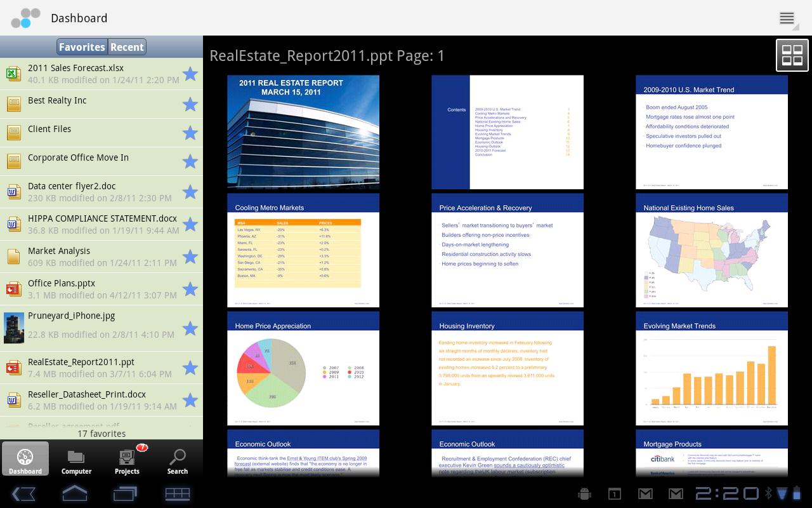Click the PowerPoint icon of Office Plans.pptx
812x508 pixels.
[14, 289]
